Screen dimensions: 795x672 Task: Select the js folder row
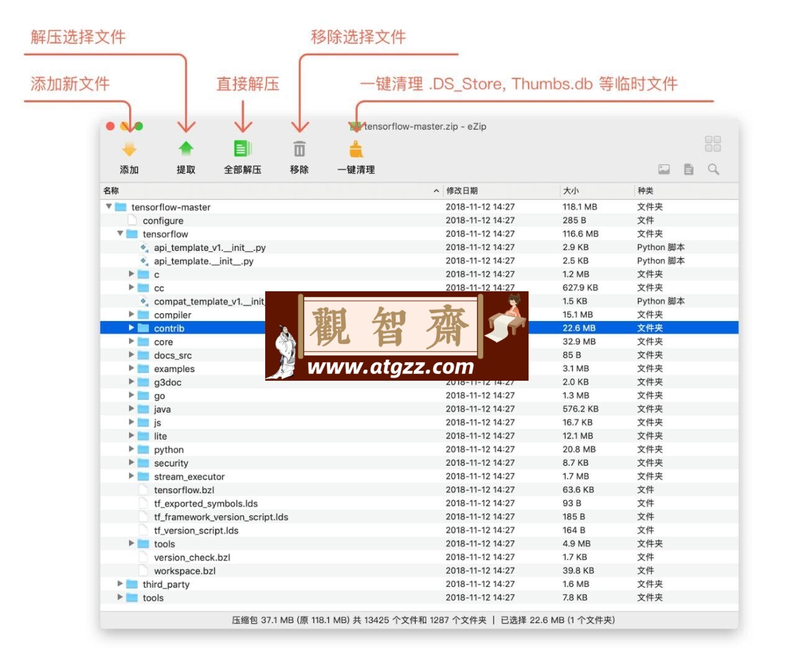pos(419,422)
